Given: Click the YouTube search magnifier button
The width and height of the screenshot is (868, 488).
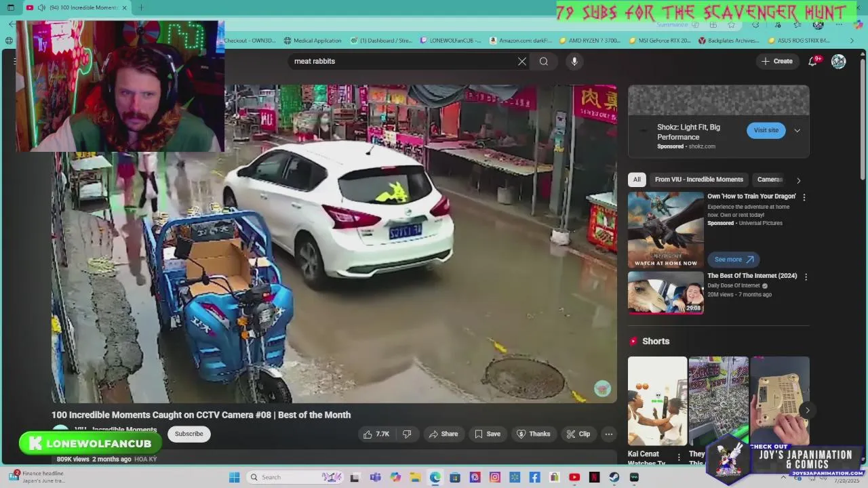Looking at the screenshot, I should click(x=544, y=61).
